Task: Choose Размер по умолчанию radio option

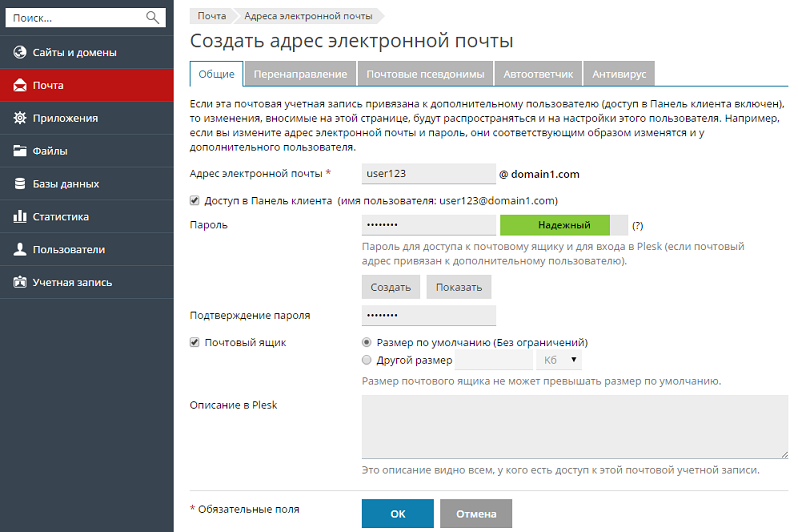Action: pos(367,342)
